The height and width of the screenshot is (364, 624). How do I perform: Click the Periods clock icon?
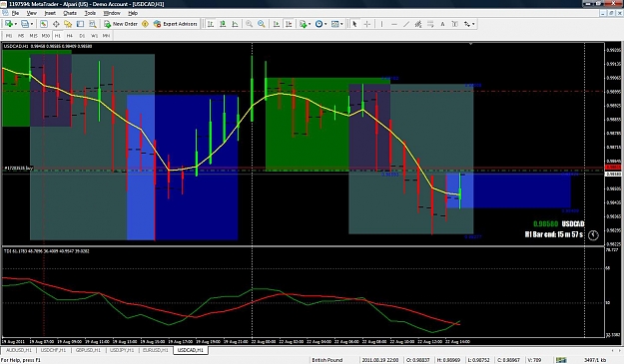click(x=318, y=24)
